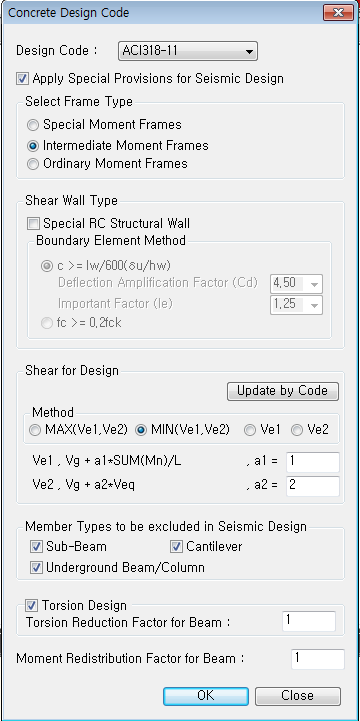Image resolution: width=360 pixels, height=721 pixels.
Task: Confirm settings with the OK button
Action: click(206, 696)
